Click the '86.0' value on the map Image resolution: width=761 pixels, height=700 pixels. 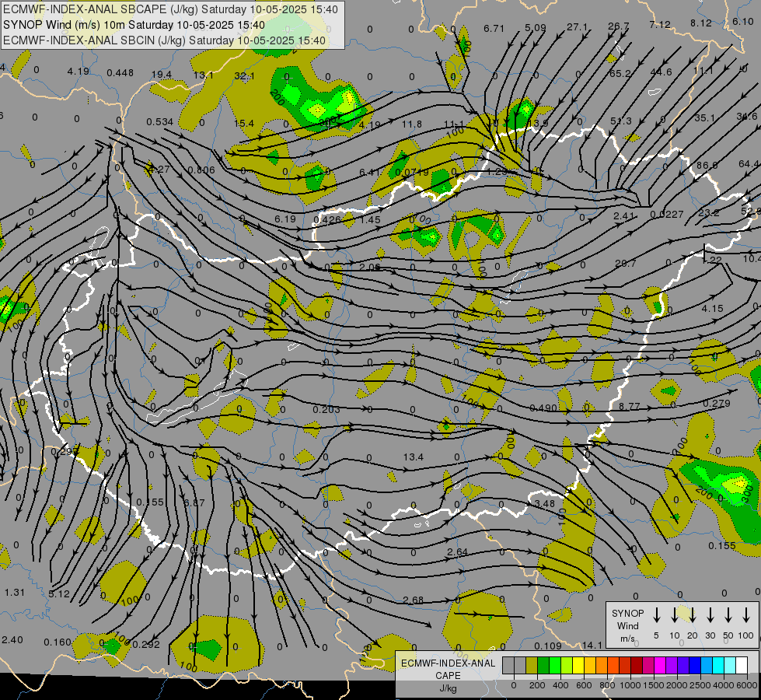[707, 165]
